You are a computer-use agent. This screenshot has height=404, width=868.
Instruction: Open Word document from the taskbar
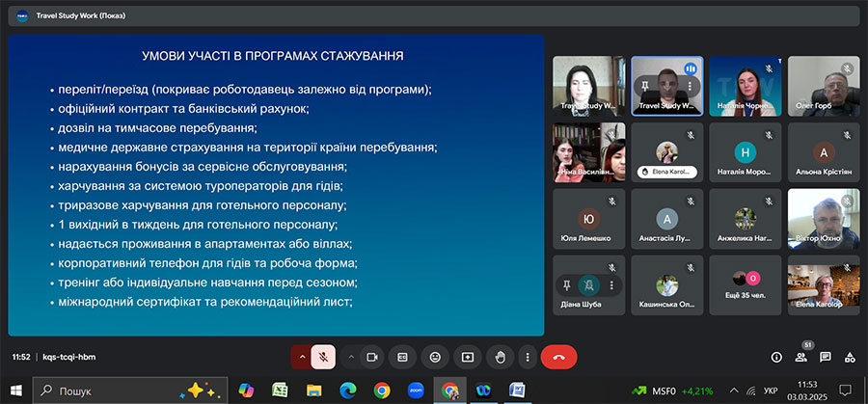[517, 391]
